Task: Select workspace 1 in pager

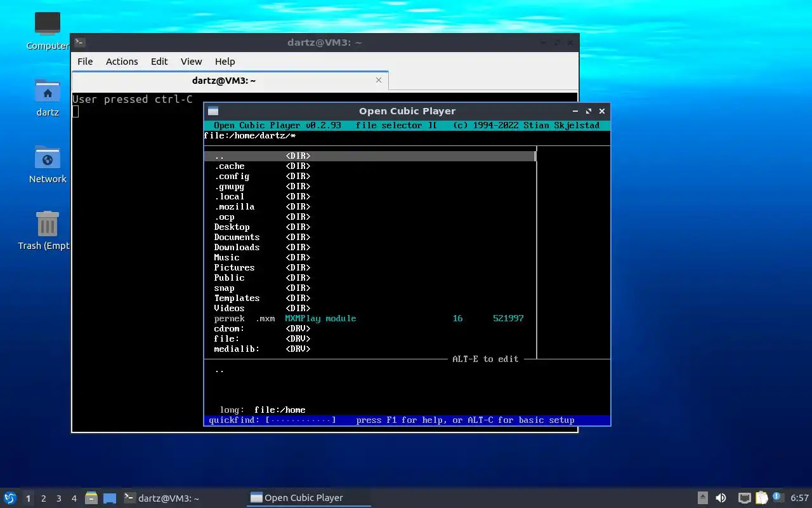Action: (28, 498)
